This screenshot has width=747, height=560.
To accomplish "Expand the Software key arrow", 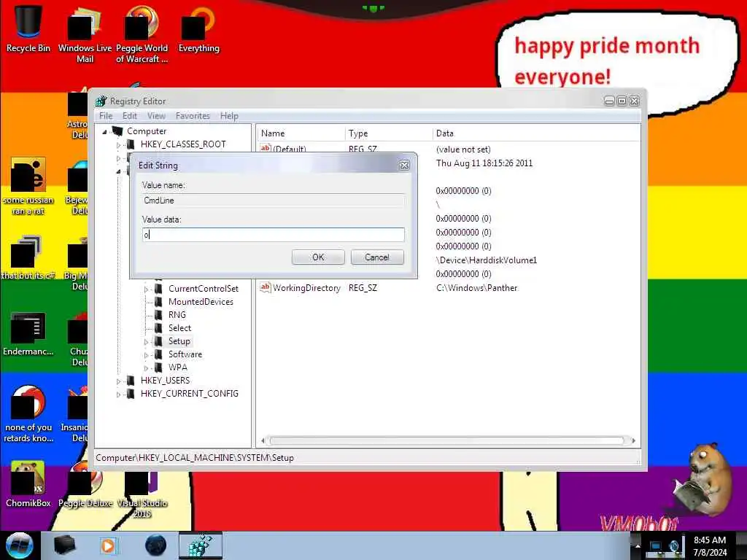I will point(146,355).
